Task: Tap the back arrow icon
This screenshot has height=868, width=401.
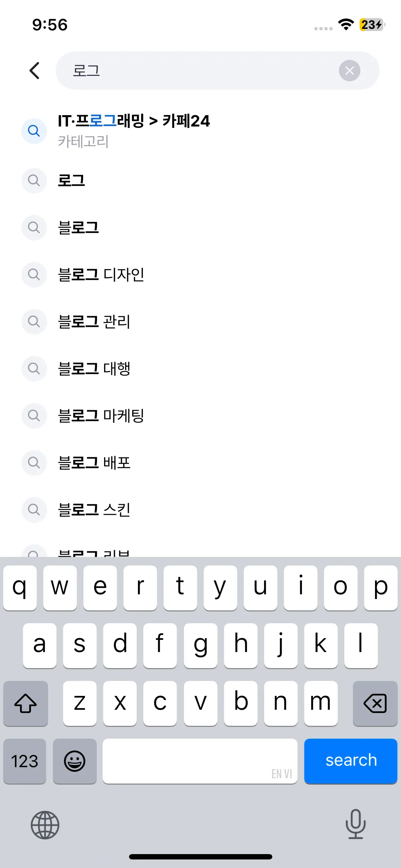Action: point(35,71)
